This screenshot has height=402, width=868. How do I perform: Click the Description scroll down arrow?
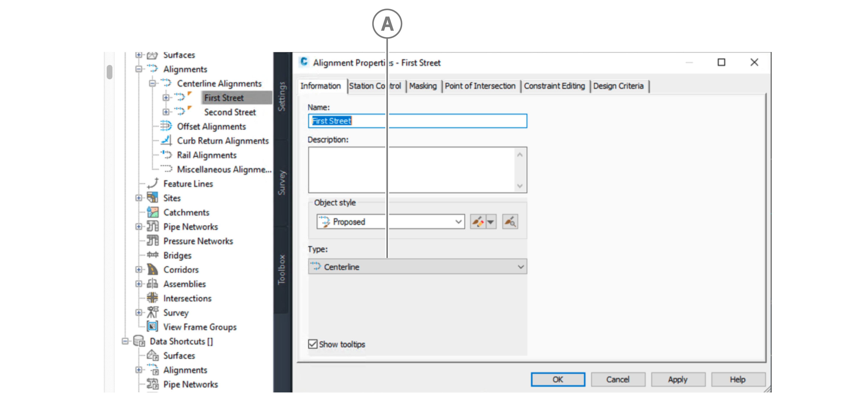(520, 186)
